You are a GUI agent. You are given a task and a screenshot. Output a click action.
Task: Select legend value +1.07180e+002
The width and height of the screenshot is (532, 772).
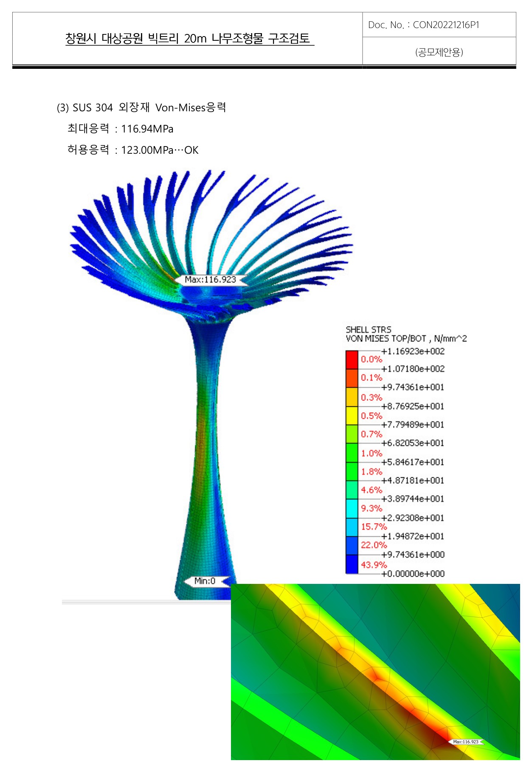[x=413, y=369]
